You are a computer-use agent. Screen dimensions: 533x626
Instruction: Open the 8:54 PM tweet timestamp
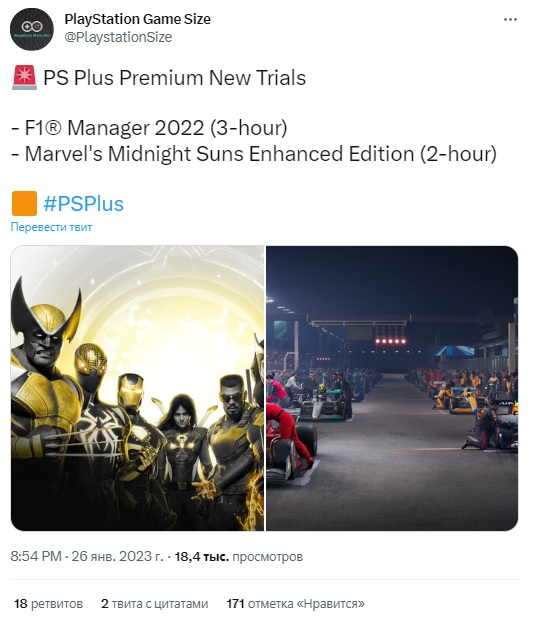point(36,556)
